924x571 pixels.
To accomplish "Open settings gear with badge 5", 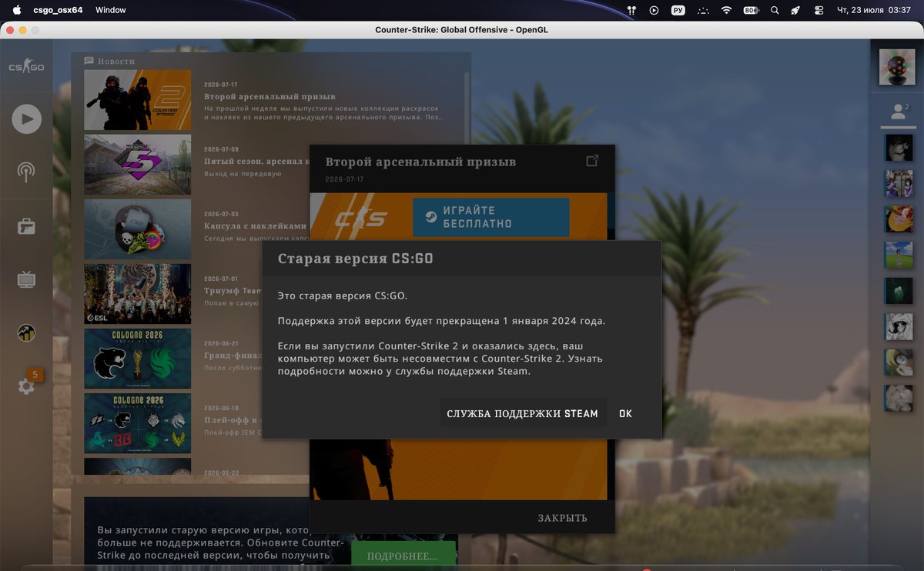I will [26, 386].
